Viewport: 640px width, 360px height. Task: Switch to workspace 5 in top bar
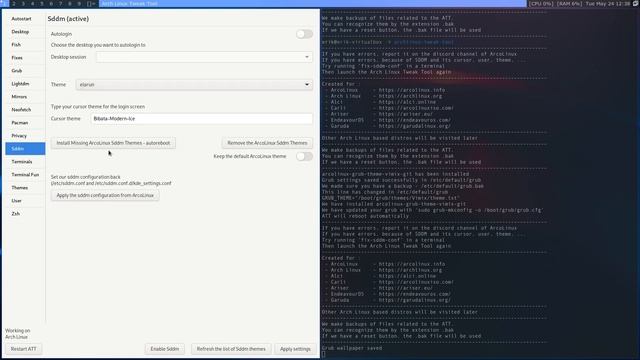(x=42, y=3)
